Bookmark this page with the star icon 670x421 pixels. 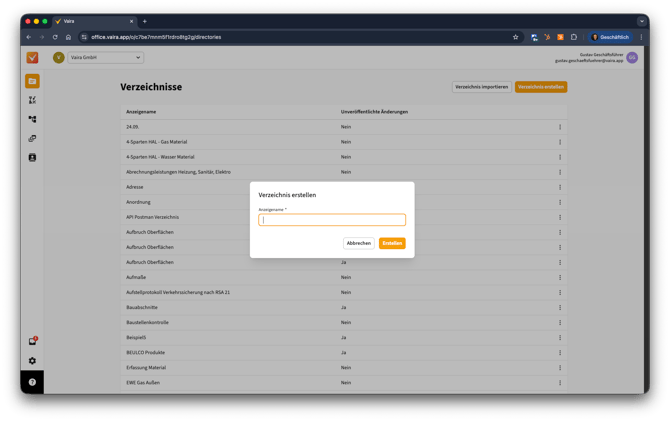(515, 37)
